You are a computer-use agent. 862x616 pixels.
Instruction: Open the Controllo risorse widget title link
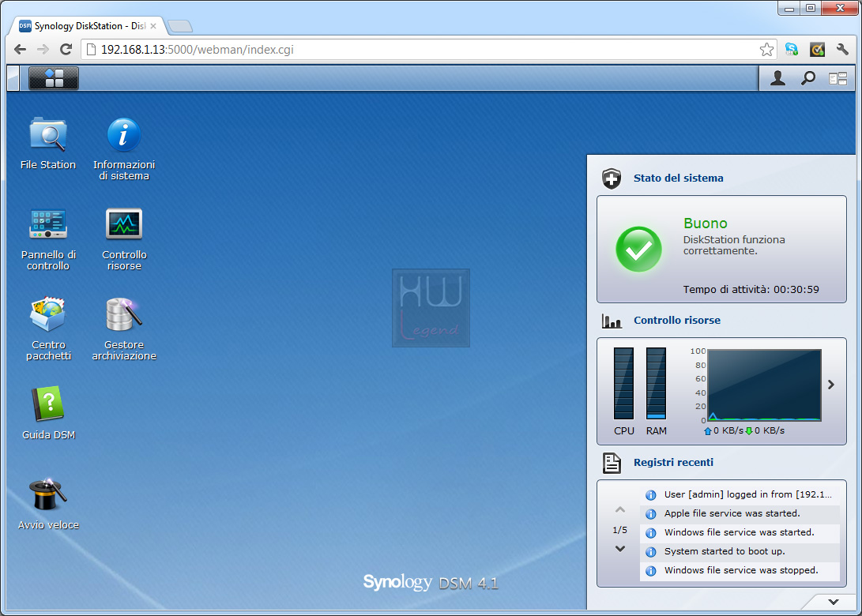pyautogui.click(x=677, y=321)
